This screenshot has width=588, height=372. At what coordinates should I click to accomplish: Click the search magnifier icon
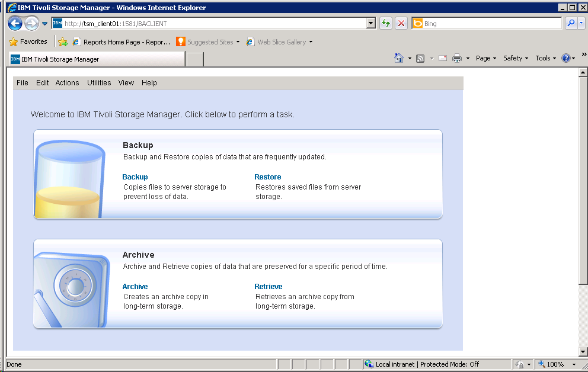point(570,24)
